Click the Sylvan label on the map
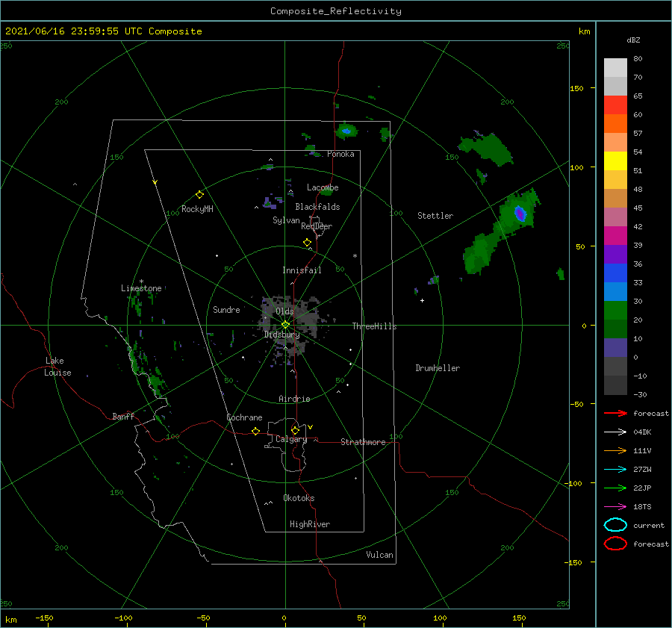 pos(286,220)
